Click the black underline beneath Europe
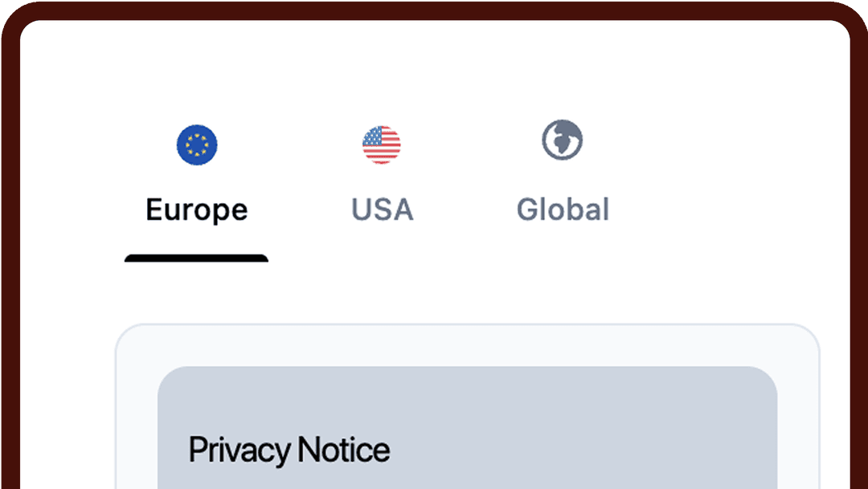Image resolution: width=868 pixels, height=489 pixels. pyautogui.click(x=197, y=258)
